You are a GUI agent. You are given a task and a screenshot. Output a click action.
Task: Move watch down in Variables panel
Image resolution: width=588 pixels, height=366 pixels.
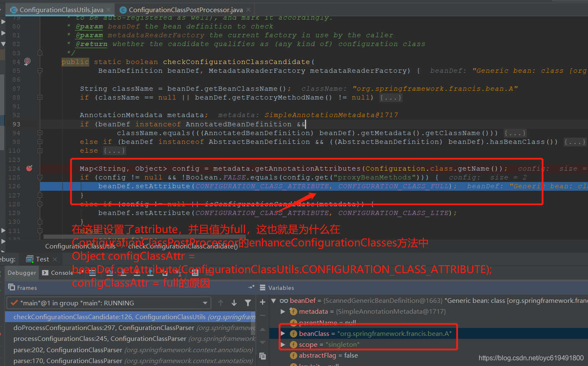pyautogui.click(x=263, y=342)
